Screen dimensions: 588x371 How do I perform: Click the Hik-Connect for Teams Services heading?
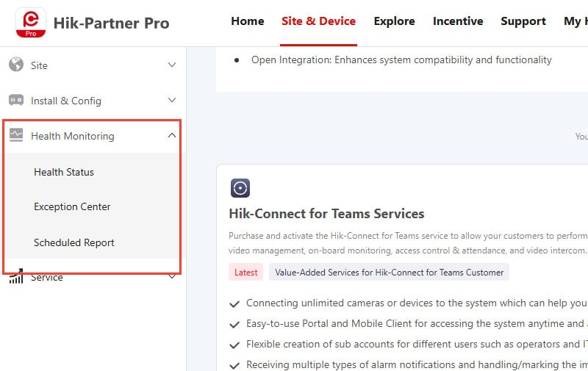[326, 214]
